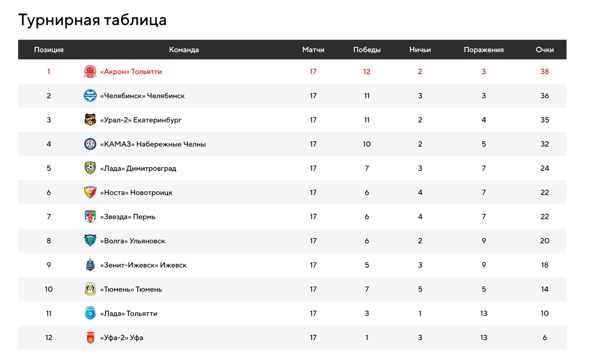Viewport: 591px width, 364px height.
Task: Click the Chelyabinsk club logo
Action: [x=90, y=96]
